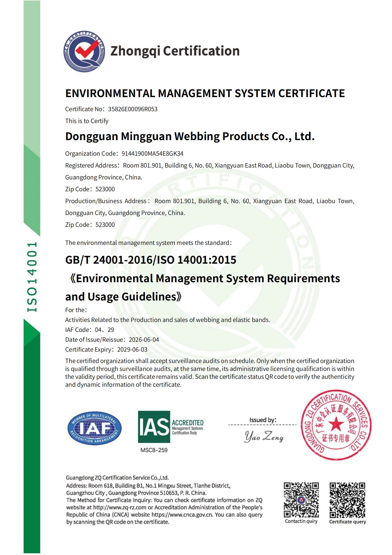The height and width of the screenshot is (555, 392).
Task: Click the green IAS Accredited logo
Action: [x=171, y=427]
